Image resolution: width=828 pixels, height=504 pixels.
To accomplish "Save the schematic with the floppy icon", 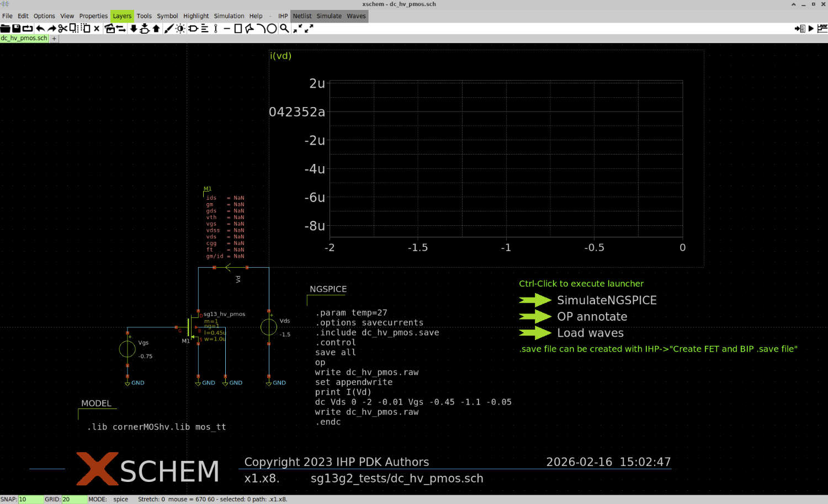I will click(17, 29).
